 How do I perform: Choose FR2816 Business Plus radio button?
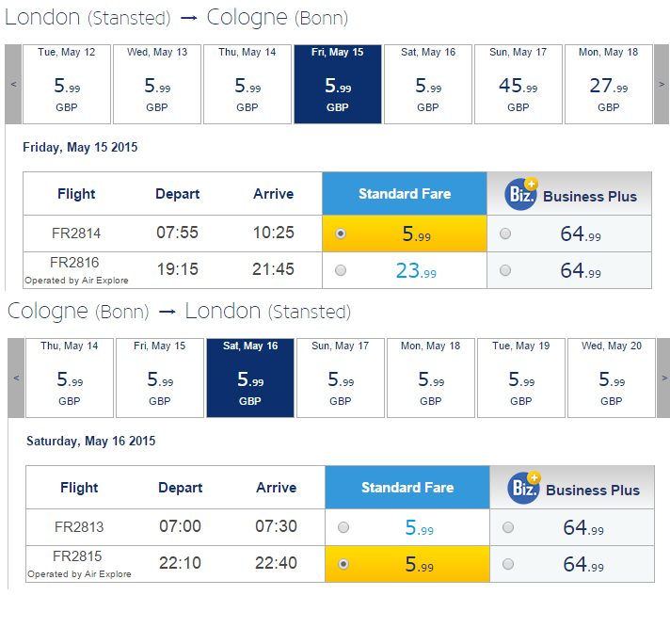[505, 270]
